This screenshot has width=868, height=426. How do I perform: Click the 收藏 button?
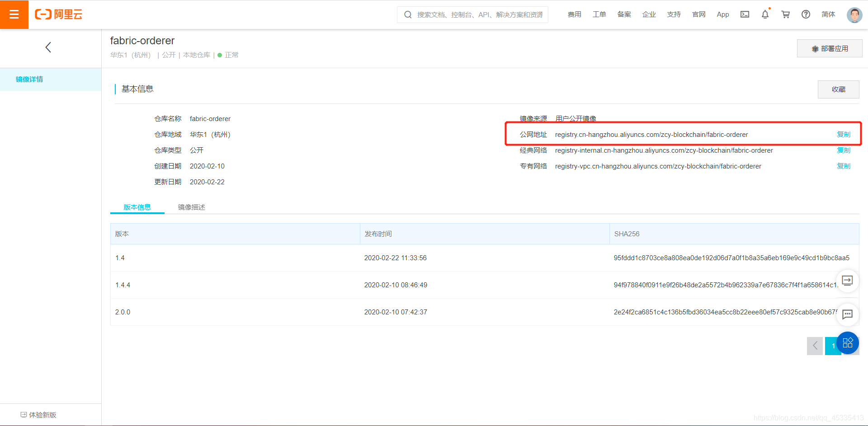pyautogui.click(x=838, y=89)
